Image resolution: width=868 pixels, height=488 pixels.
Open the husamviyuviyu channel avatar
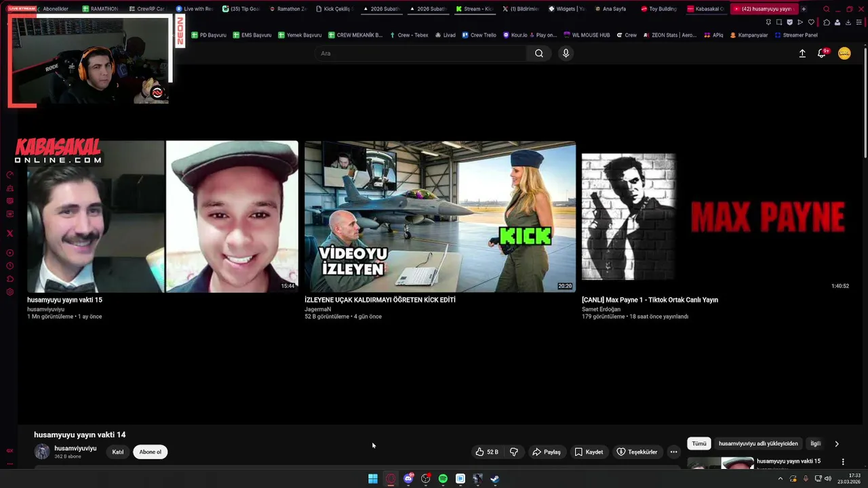pyautogui.click(x=42, y=451)
